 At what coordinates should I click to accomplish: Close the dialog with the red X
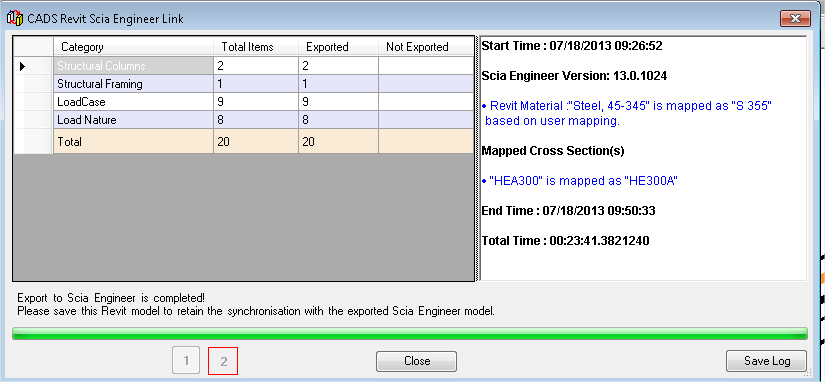click(795, 19)
